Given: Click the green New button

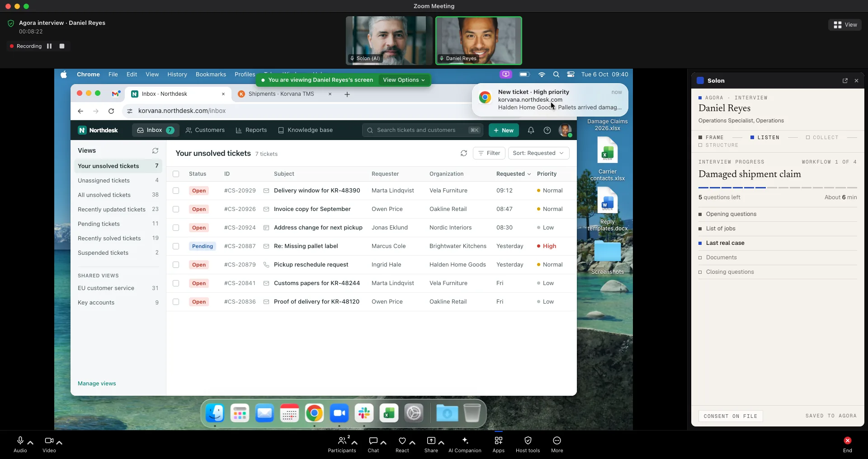Looking at the screenshot, I should pyautogui.click(x=504, y=130).
